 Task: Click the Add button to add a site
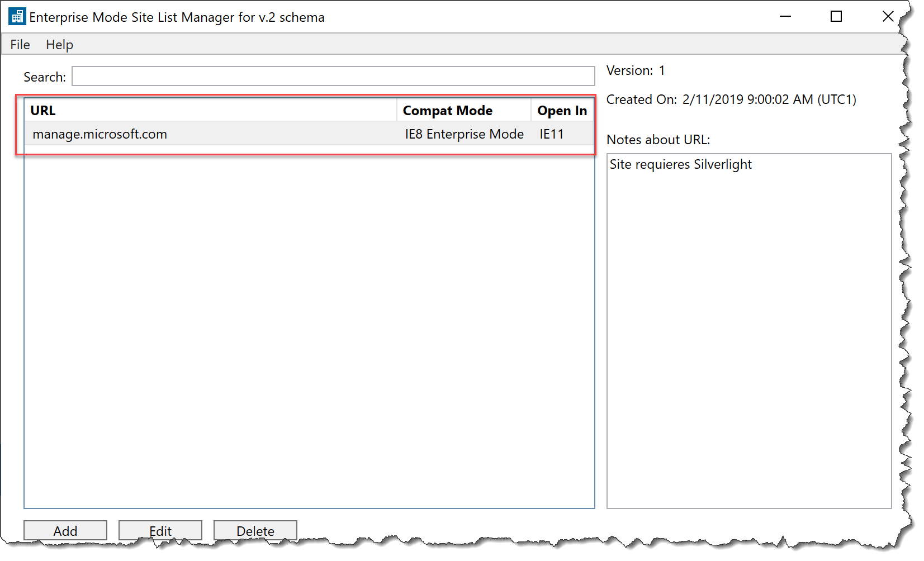click(x=65, y=530)
